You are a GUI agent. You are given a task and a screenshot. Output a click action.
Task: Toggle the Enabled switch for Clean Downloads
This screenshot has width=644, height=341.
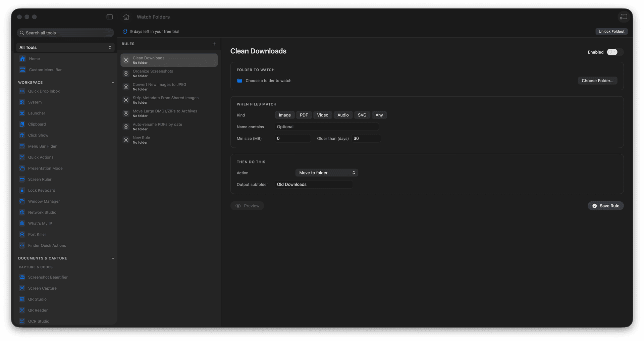pos(615,52)
